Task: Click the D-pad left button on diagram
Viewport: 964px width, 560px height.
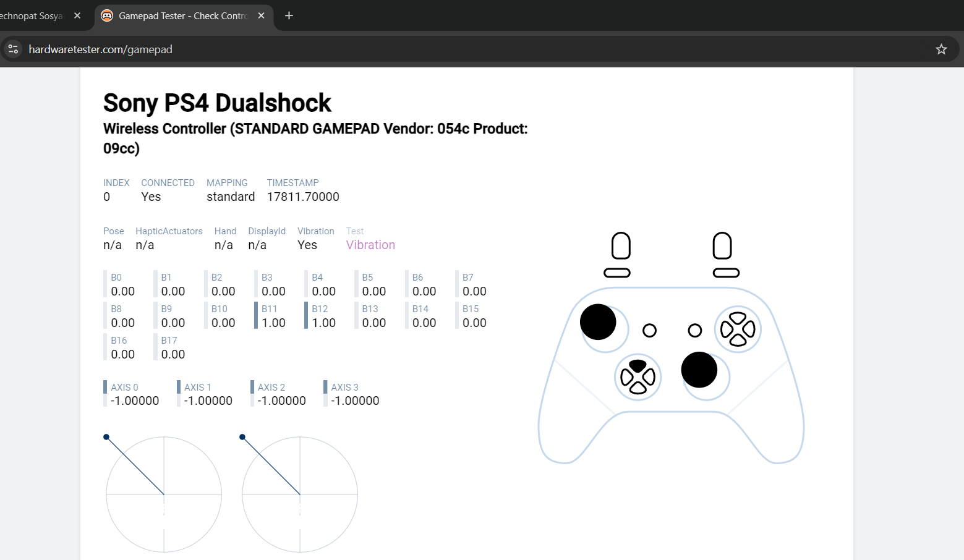Action: pos(626,377)
